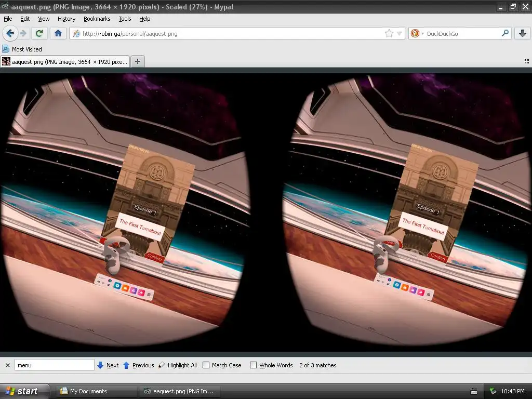532x399 pixels.
Task: Open the DuckDuckGo search engine selector
Action: (x=417, y=33)
